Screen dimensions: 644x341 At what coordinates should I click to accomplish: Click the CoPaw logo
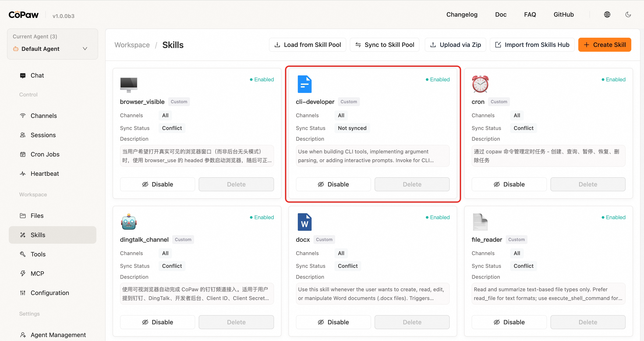[23, 15]
